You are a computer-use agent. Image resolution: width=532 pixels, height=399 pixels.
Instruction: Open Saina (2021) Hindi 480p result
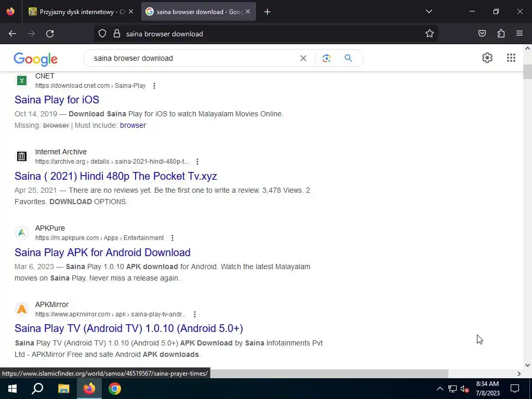pyautogui.click(x=116, y=176)
